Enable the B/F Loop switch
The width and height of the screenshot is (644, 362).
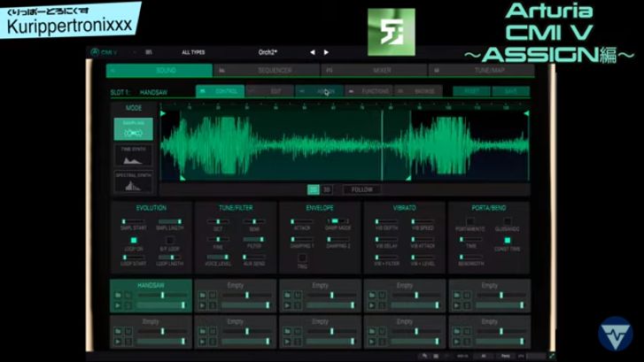[169, 240]
